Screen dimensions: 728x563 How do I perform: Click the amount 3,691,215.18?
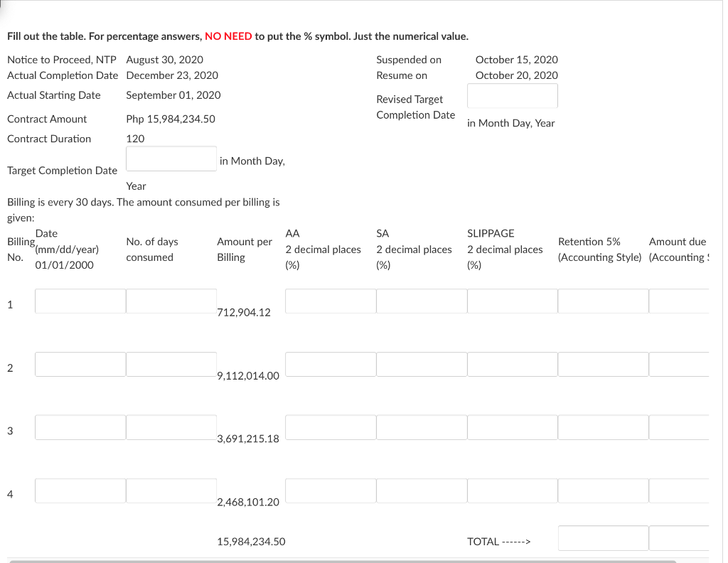click(248, 439)
